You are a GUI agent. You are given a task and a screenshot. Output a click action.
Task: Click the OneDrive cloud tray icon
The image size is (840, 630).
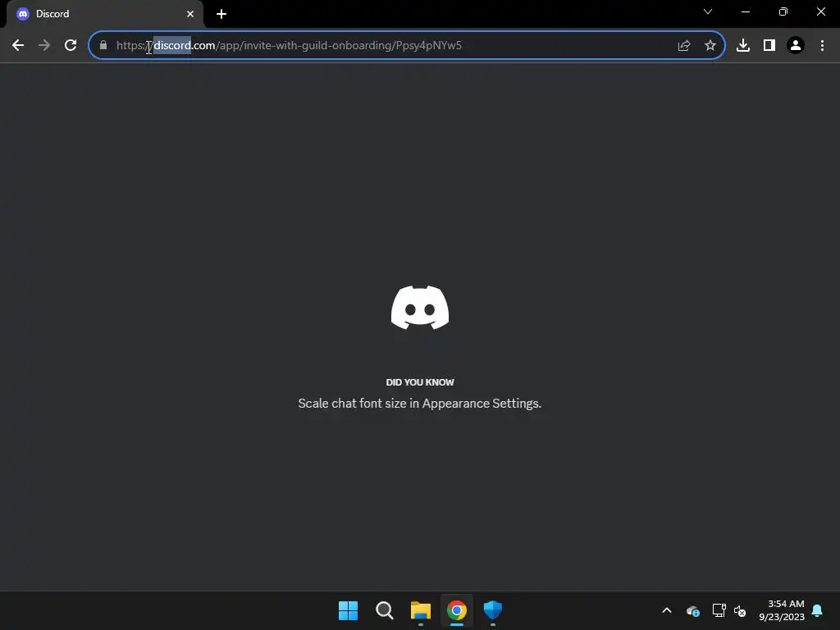pyautogui.click(x=692, y=610)
